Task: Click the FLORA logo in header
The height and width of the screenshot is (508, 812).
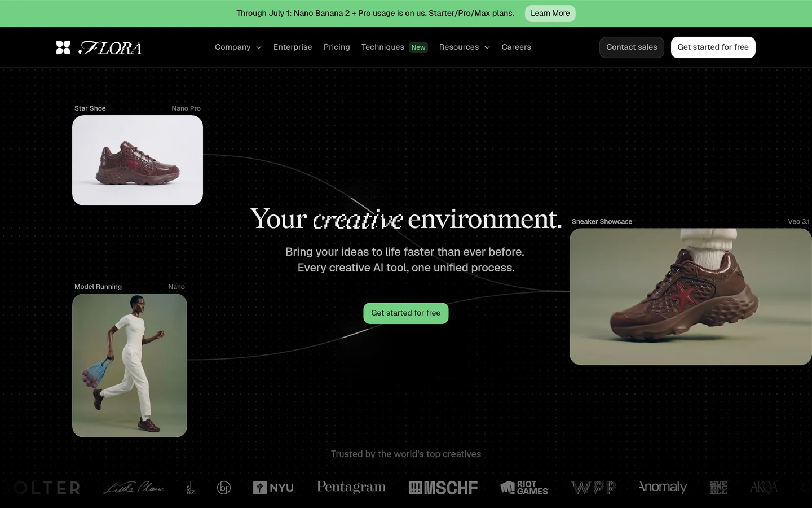Action: (x=99, y=47)
